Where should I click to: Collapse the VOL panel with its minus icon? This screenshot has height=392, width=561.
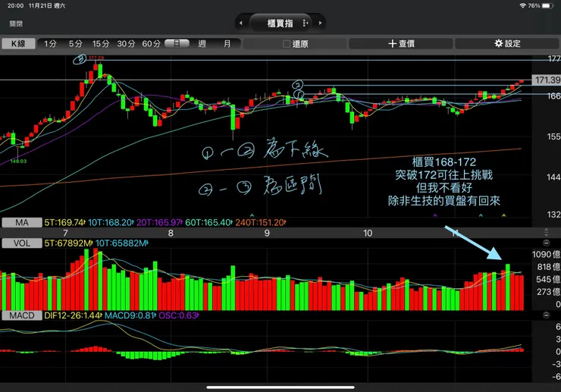tap(547, 243)
